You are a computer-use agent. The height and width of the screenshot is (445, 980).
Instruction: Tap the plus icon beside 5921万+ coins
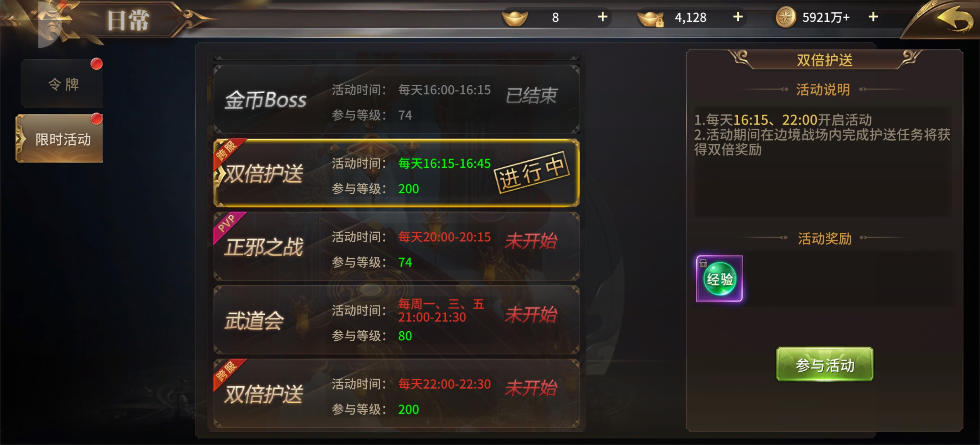coord(873,17)
